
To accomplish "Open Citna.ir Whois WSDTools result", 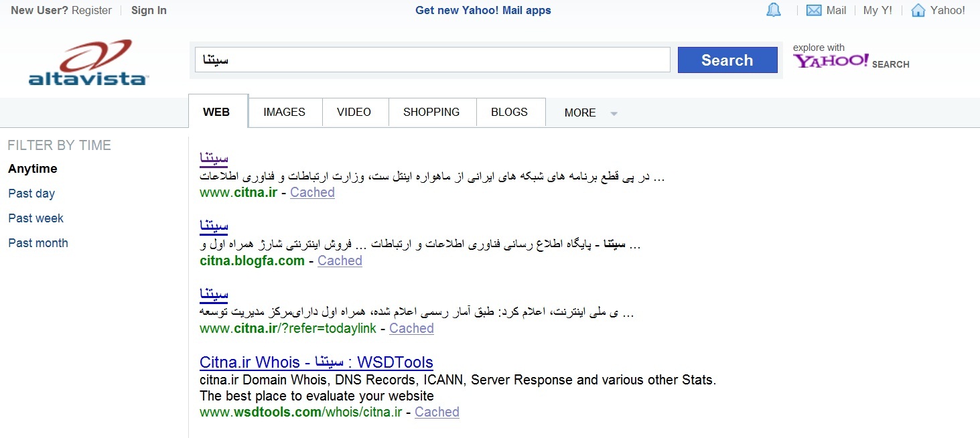I will point(316,363).
